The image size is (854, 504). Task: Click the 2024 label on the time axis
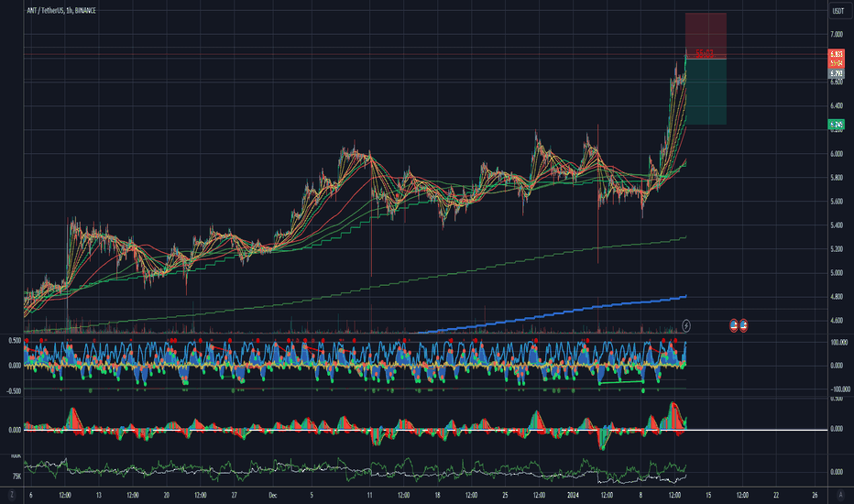point(573,495)
